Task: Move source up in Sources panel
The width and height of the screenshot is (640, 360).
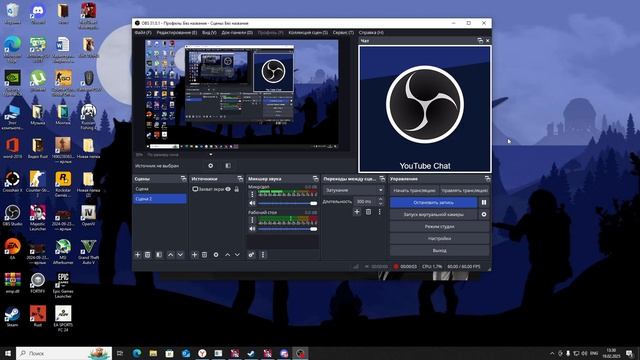Action: pyautogui.click(x=227, y=255)
